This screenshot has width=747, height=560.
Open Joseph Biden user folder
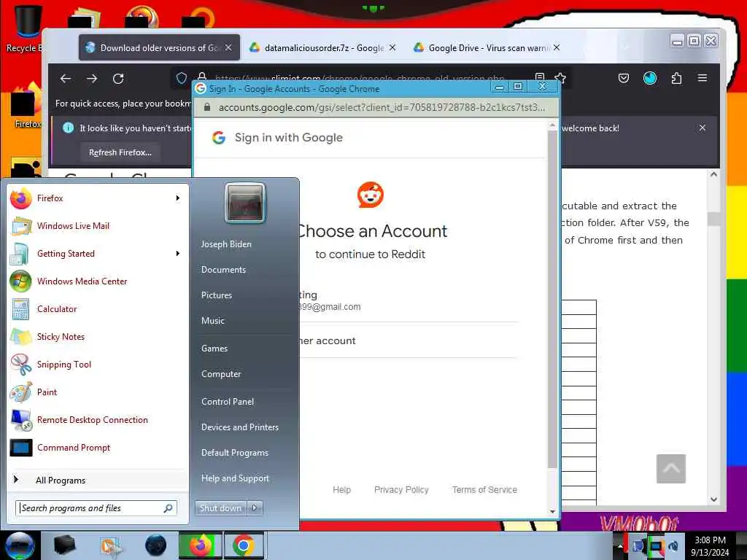click(x=226, y=244)
